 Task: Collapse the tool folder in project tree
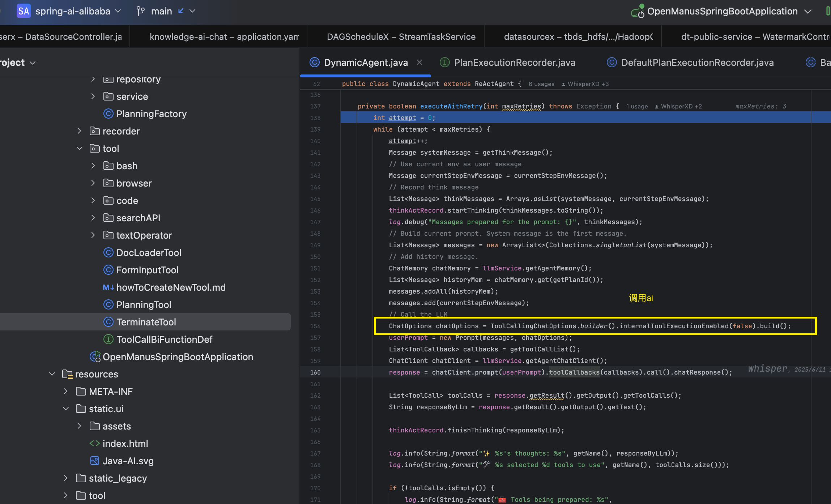(x=80, y=149)
